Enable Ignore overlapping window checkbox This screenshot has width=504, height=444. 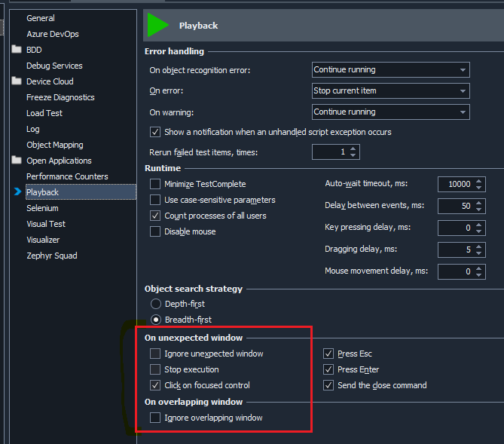(x=155, y=418)
